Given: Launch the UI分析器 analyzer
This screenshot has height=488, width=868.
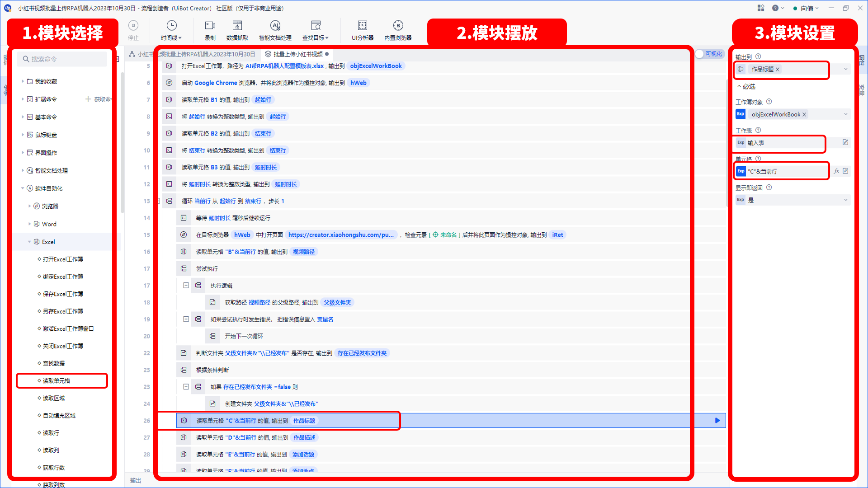Looking at the screenshot, I should [x=363, y=30].
